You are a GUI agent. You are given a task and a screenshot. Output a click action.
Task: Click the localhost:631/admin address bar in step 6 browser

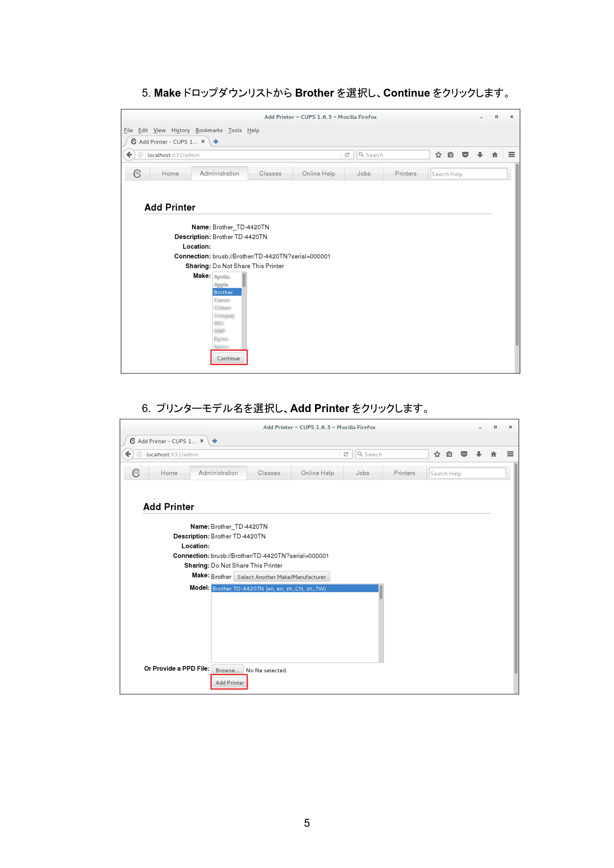242,454
